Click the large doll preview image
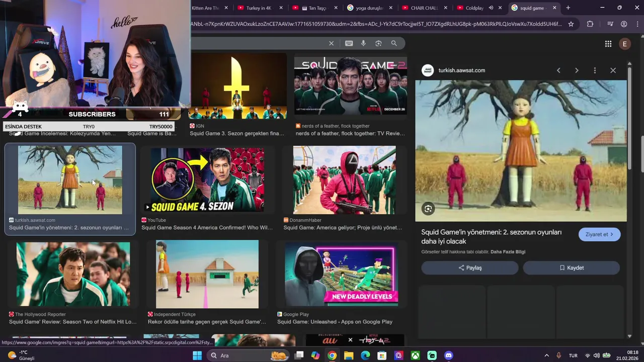644x362 pixels. (521, 151)
